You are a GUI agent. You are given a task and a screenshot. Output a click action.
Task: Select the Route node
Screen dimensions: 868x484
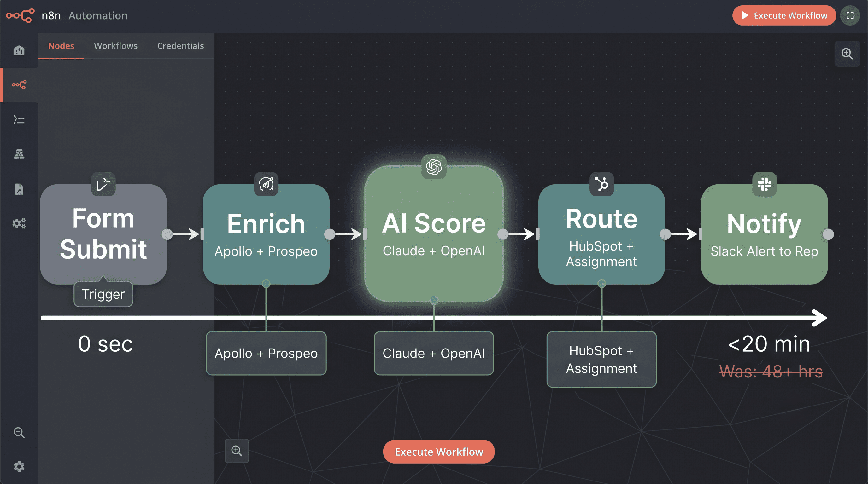601,234
